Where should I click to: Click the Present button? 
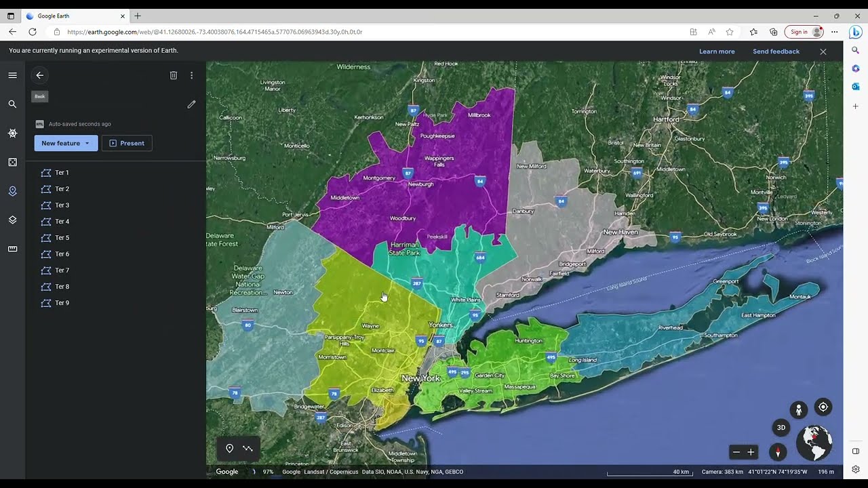(127, 143)
